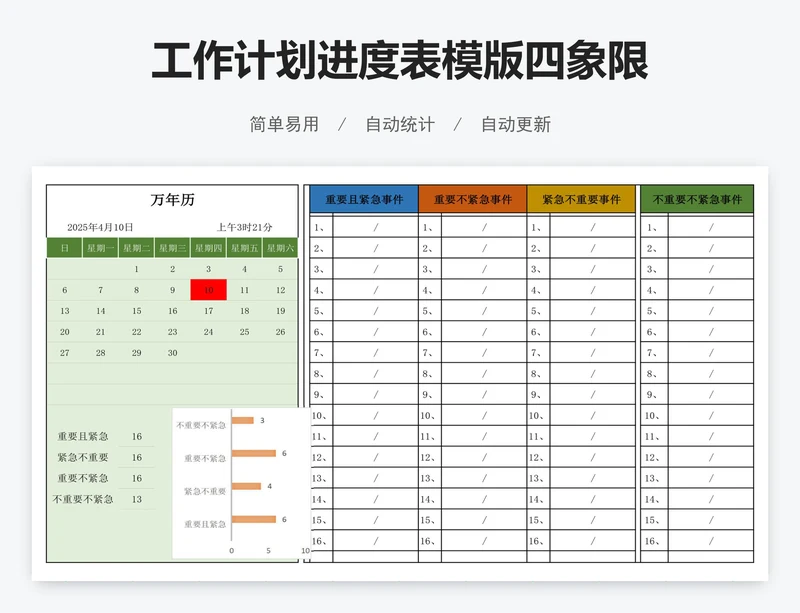
Task: Select row 16 entry cell under 不重要不紧急事件
Action: point(711,541)
